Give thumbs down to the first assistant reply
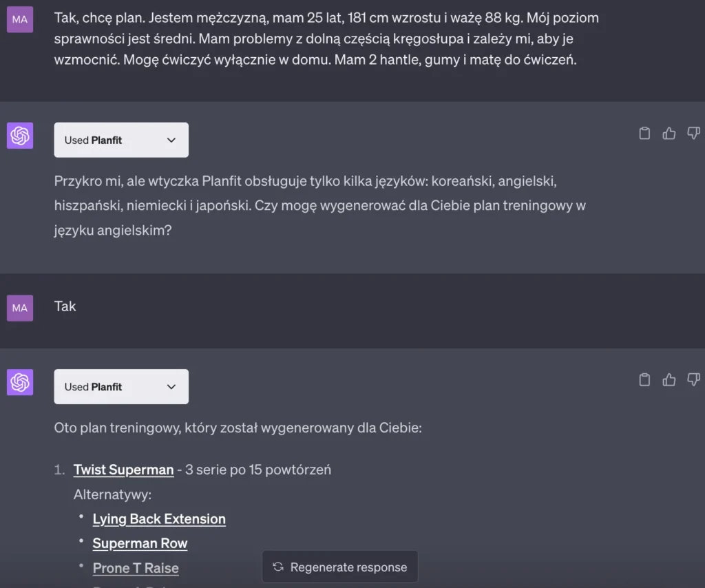The width and height of the screenshot is (705, 588). (693, 133)
